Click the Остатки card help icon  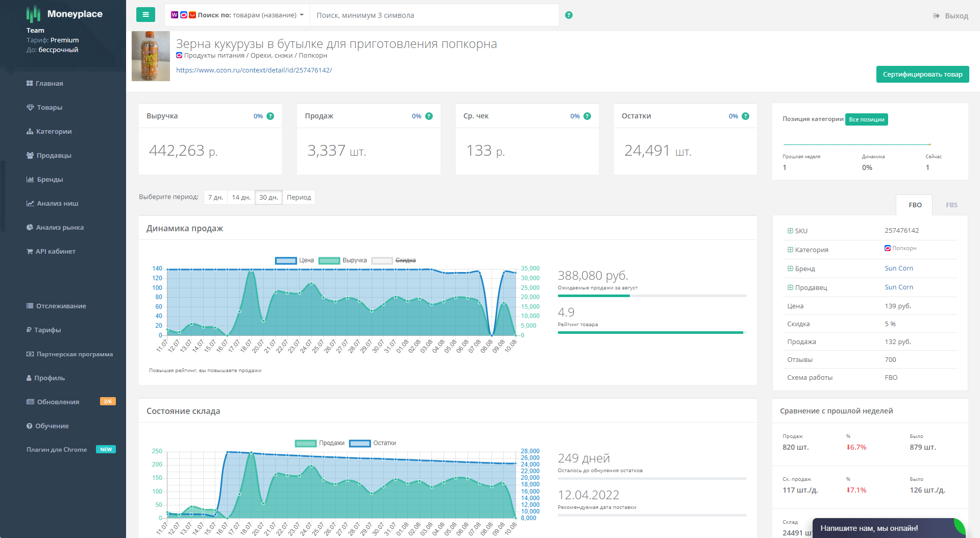point(745,116)
